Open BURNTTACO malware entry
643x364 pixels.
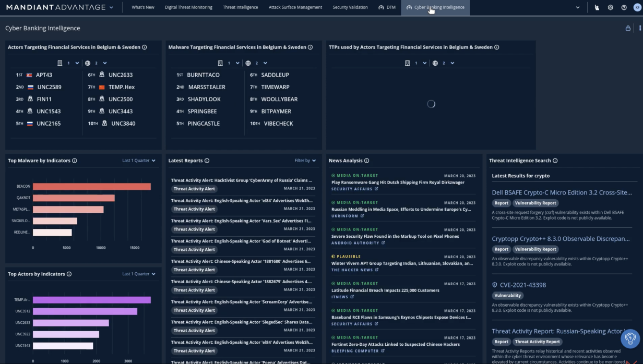pos(203,75)
